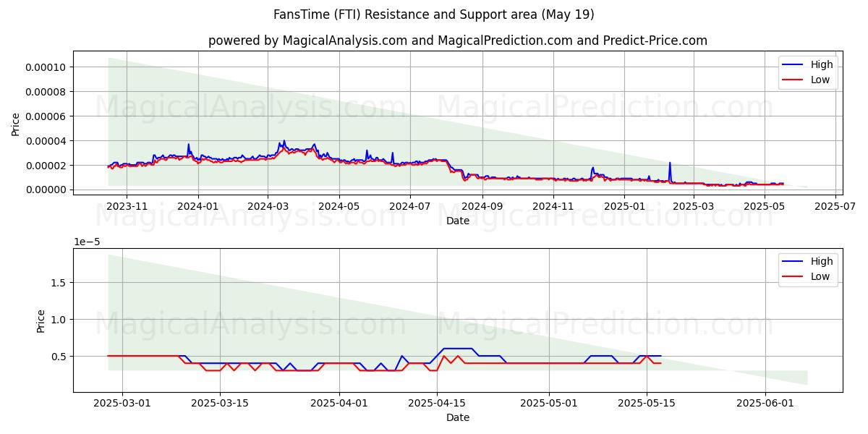868x434 pixels.
Task: Click the top chart's x-axis label '2025-07'
Action: (835, 206)
